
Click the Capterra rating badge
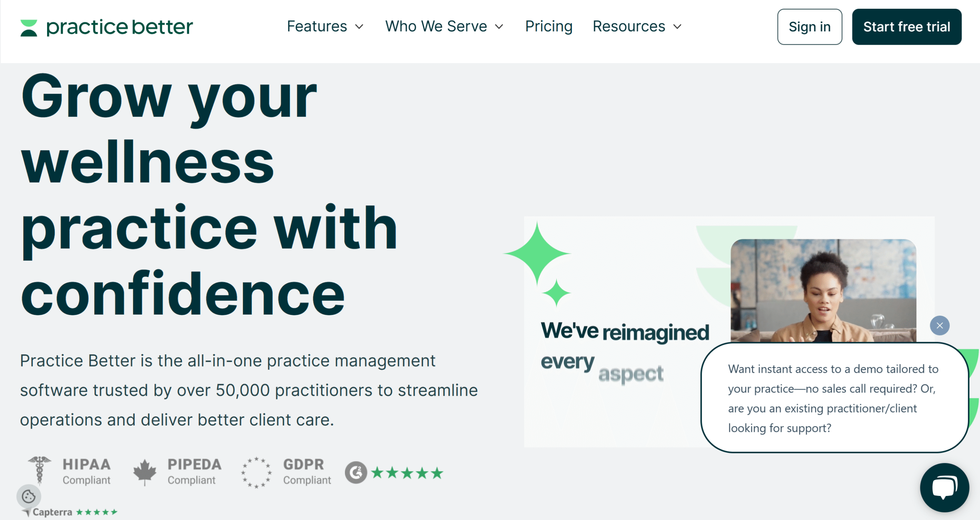69,512
